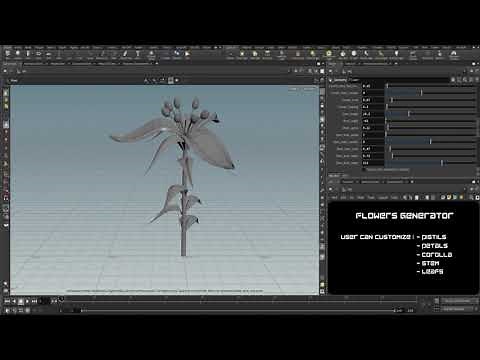Screen dimensions: 480x360
Task: Select the Grid tool in Create shelf
Action: (x=49, y=54)
